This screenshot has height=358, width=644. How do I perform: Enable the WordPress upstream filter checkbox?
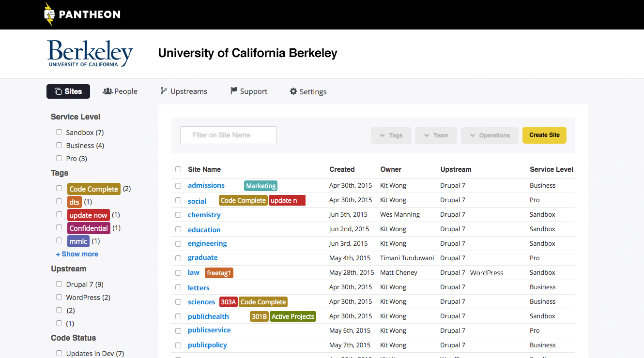click(x=59, y=297)
